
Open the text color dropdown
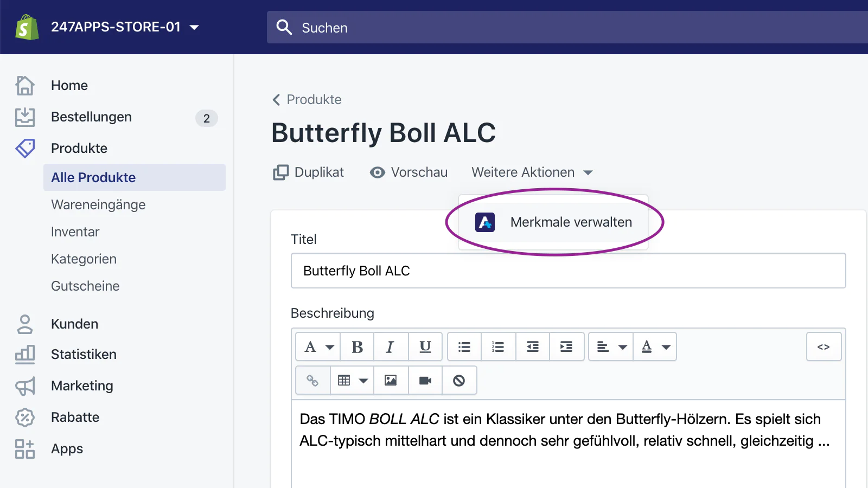tap(655, 347)
